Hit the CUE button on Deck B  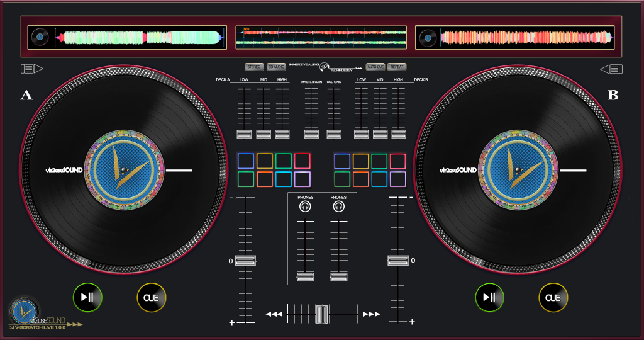tap(553, 297)
